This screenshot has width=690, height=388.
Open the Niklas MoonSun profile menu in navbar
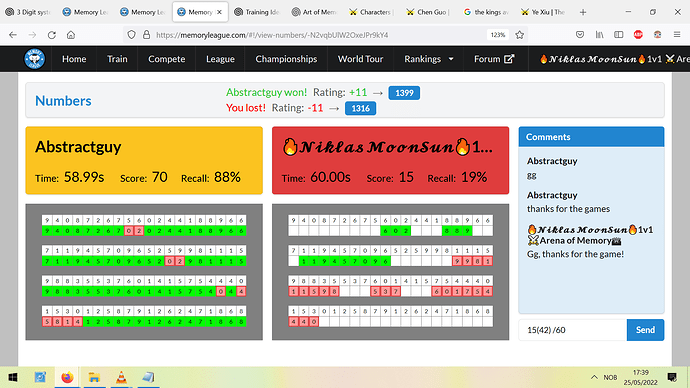point(614,59)
